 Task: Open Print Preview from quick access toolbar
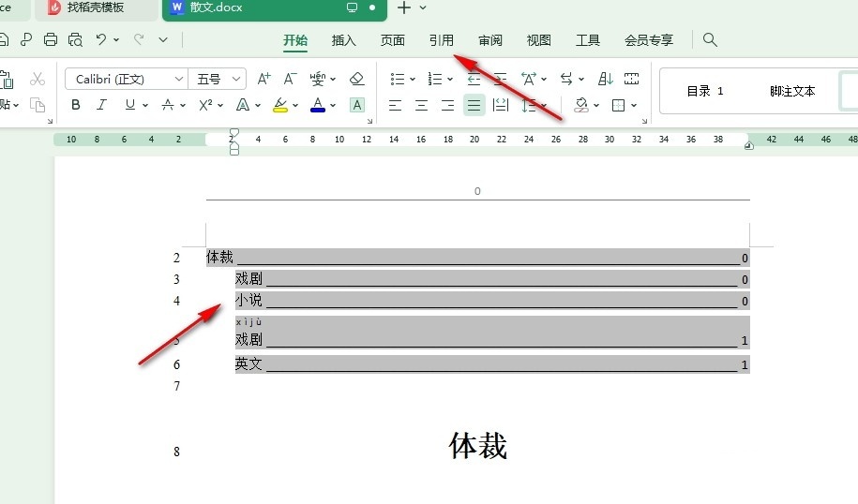click(75, 40)
